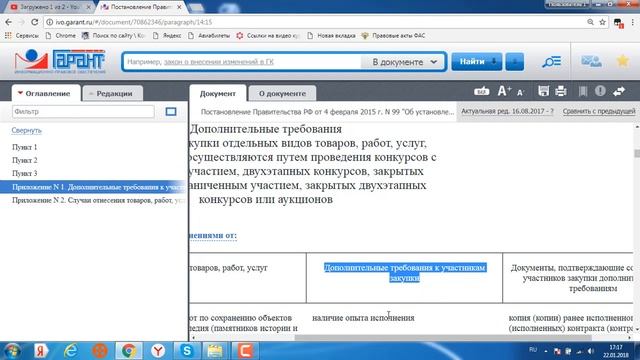
Task: Open the search options arrow on Найти
Action: pos(494,62)
